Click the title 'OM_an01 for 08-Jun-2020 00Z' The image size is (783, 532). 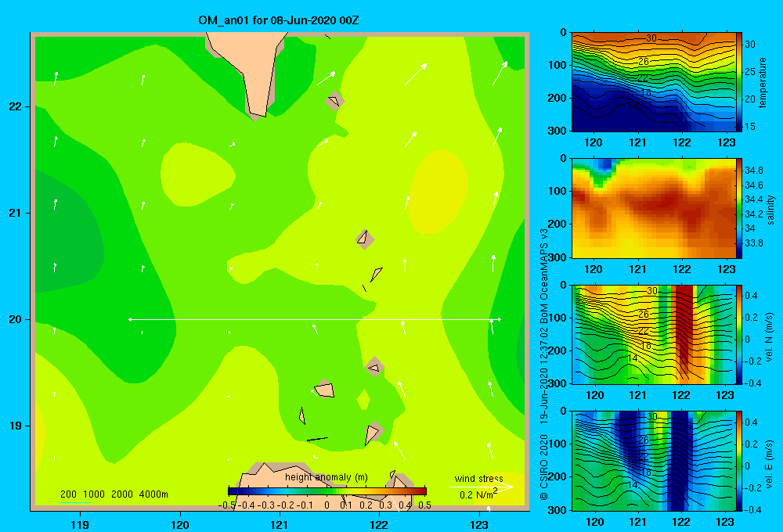tap(278, 20)
